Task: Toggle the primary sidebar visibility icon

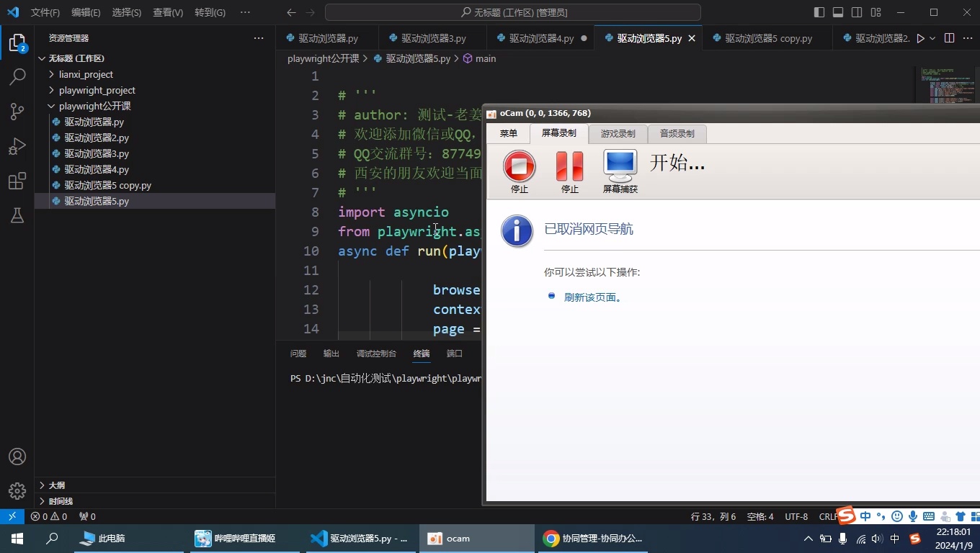Action: coord(818,12)
